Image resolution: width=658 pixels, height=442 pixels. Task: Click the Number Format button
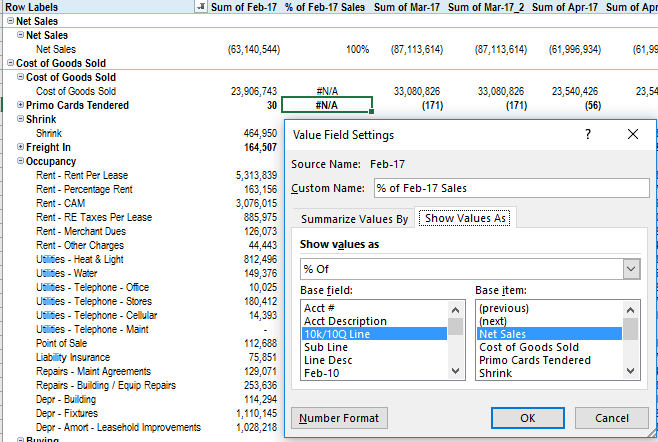[x=339, y=417]
